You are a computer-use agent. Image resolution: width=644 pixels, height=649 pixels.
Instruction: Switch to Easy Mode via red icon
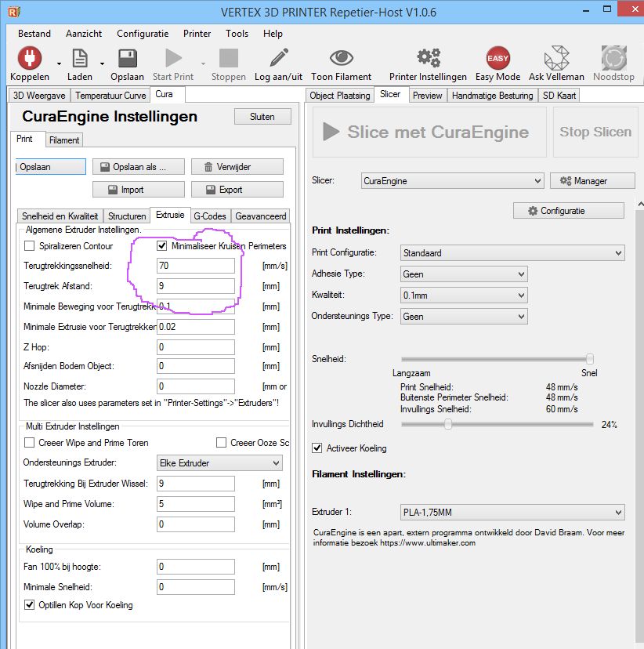point(497,59)
